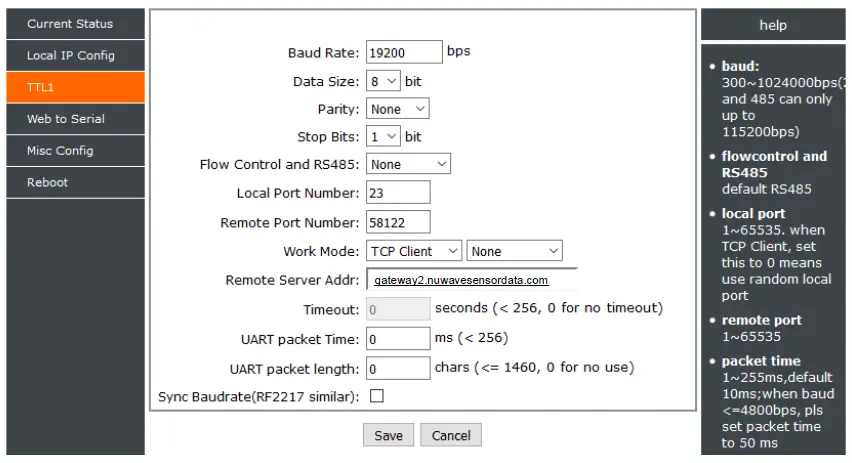
Task: Focus the UART packet Time field
Action: 398,339
